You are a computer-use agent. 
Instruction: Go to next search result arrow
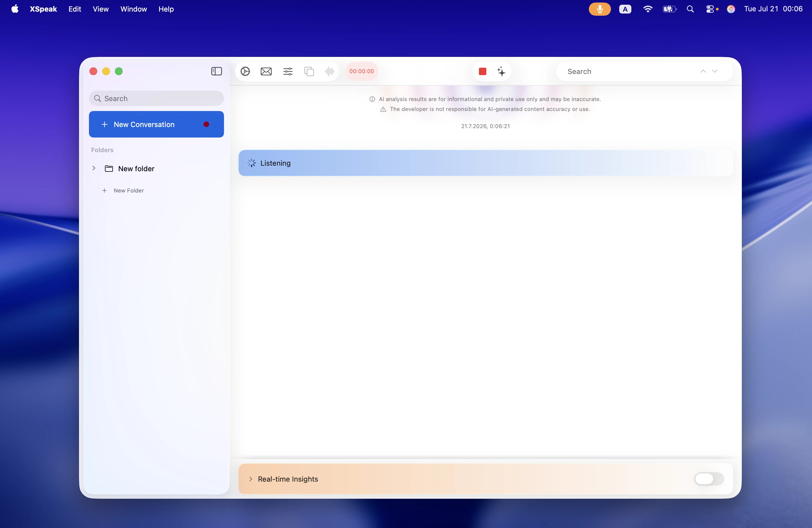[715, 71]
